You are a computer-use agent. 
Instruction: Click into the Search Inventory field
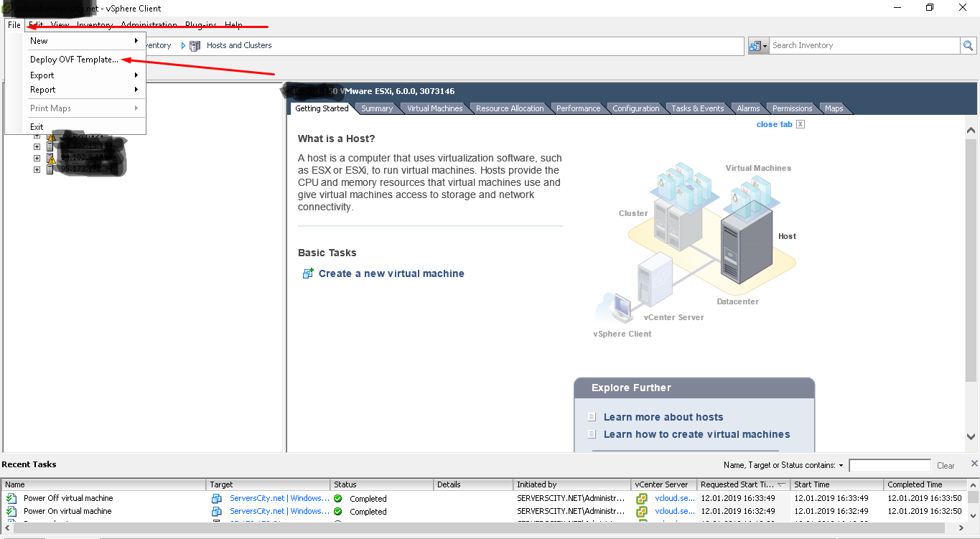864,45
